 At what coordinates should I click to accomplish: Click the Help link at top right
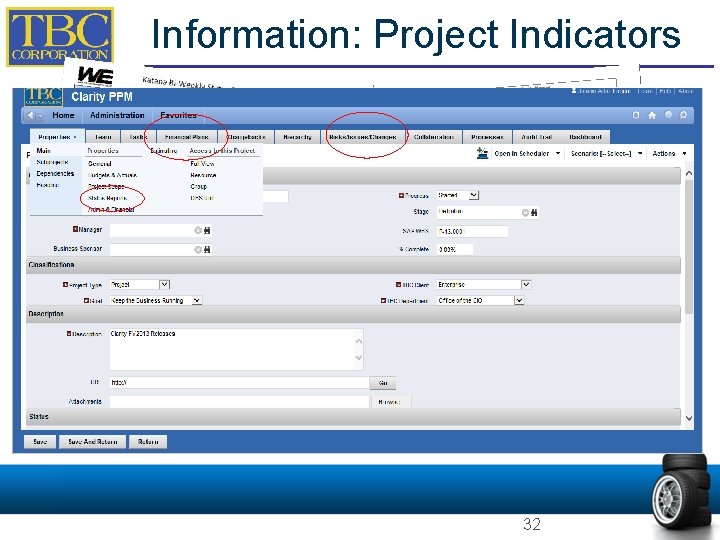tap(665, 91)
